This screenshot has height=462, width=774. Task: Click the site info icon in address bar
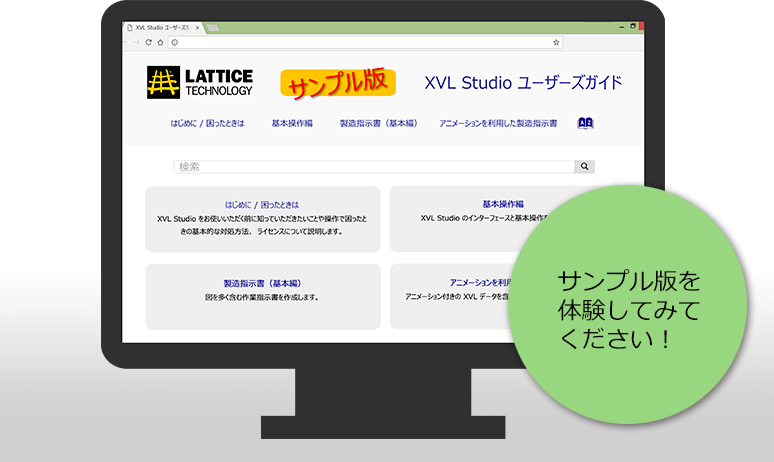(174, 42)
